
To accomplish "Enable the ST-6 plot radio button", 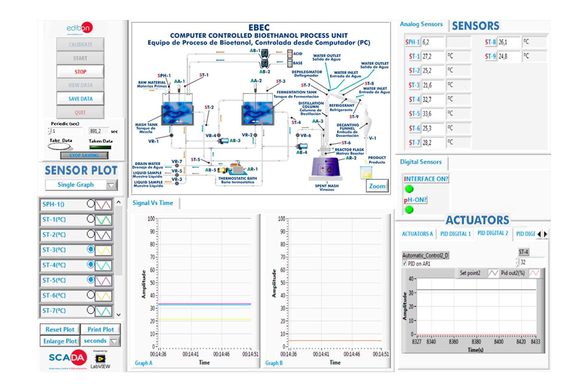I will click(x=90, y=295).
